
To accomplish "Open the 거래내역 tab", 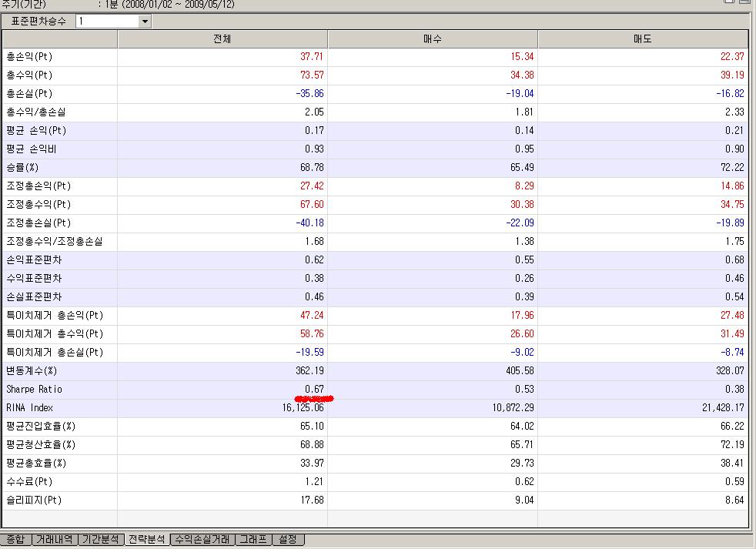I will (55, 540).
